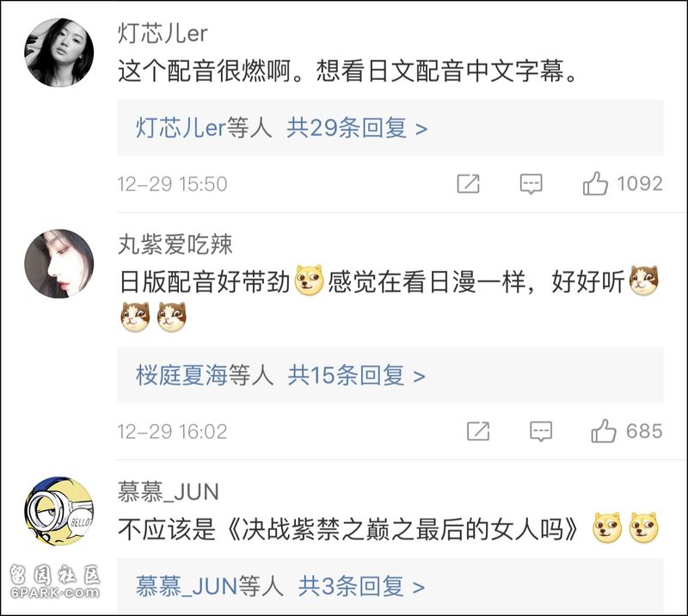Open 灯芯儿er's profile avatar

point(58,52)
